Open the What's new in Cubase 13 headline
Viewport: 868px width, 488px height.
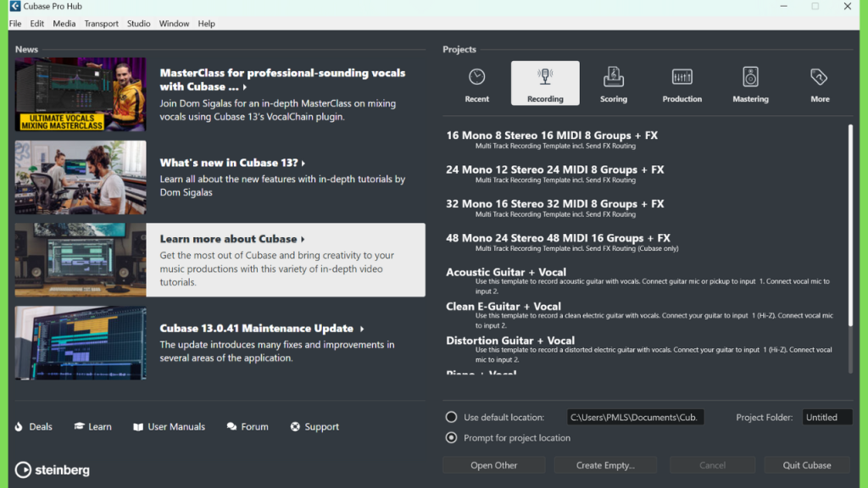229,163
